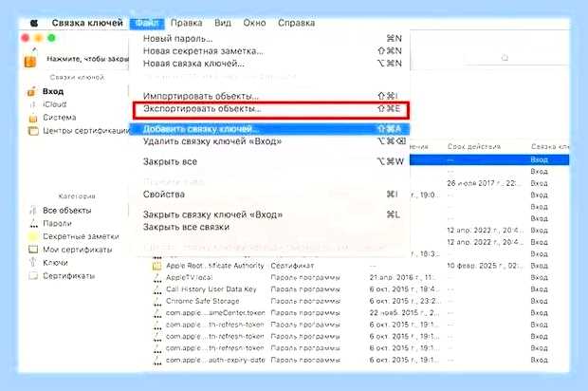Show the Мои сертификаты category
Viewport: 588px width, 391px height.
point(77,250)
